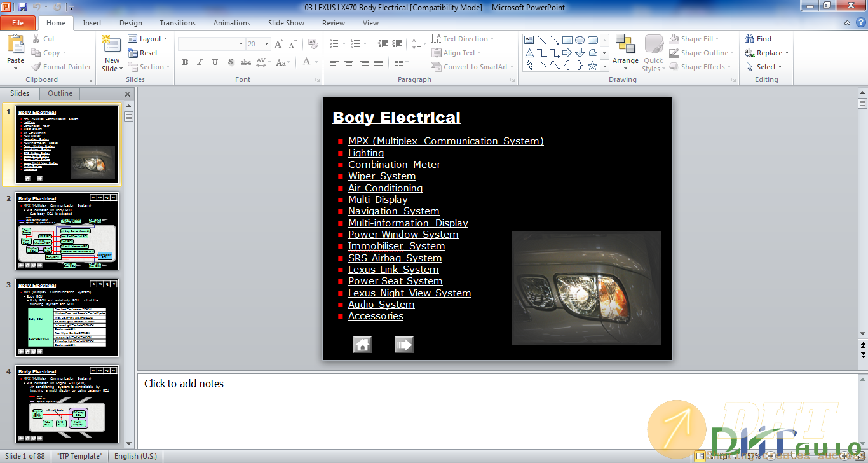The width and height of the screenshot is (868, 463).
Task: Toggle Underline formatting
Action: pos(215,62)
